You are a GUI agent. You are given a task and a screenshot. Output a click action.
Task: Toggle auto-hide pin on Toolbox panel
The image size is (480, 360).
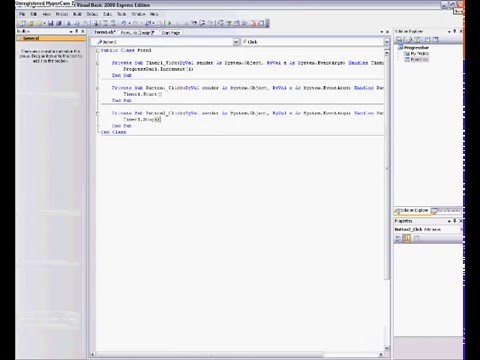coord(77,31)
